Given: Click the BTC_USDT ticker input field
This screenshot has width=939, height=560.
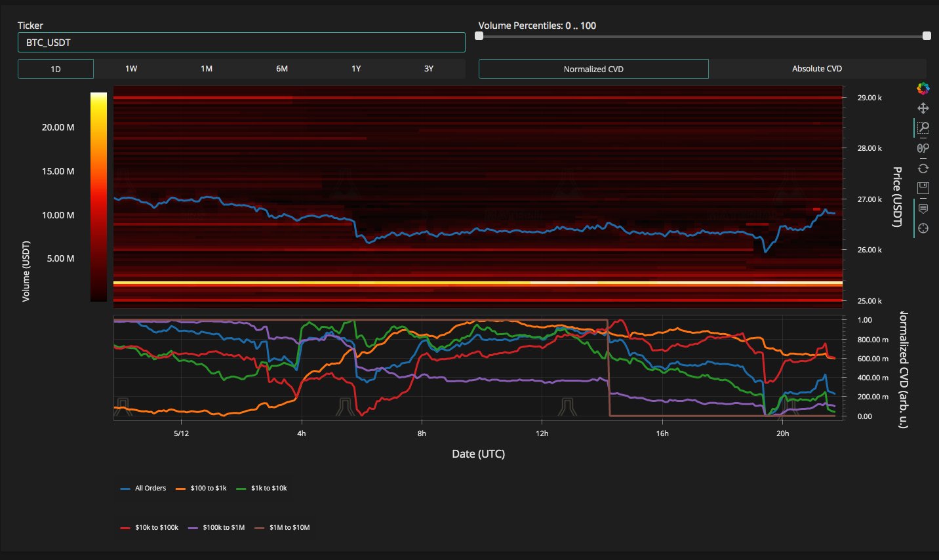Looking at the screenshot, I should (x=241, y=43).
